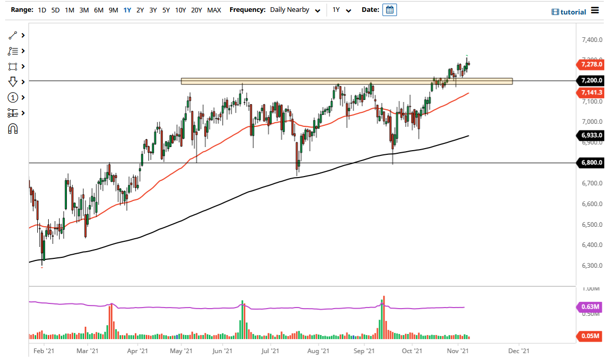Click the 5Y range button
This screenshot has height=364, width=610.
[166, 10]
